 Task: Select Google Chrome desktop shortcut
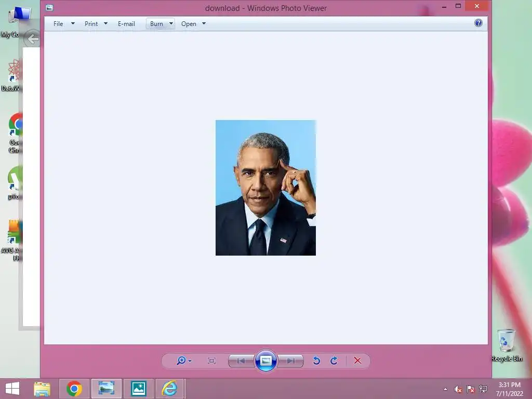tap(15, 133)
